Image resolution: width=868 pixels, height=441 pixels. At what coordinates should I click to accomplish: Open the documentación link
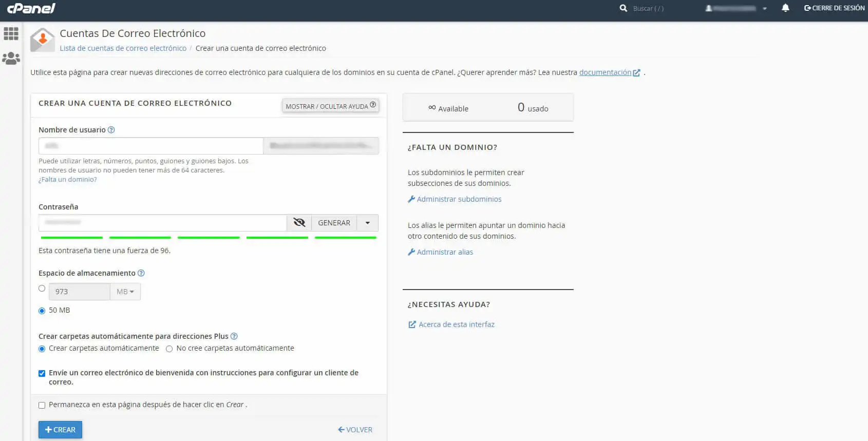pyautogui.click(x=605, y=72)
